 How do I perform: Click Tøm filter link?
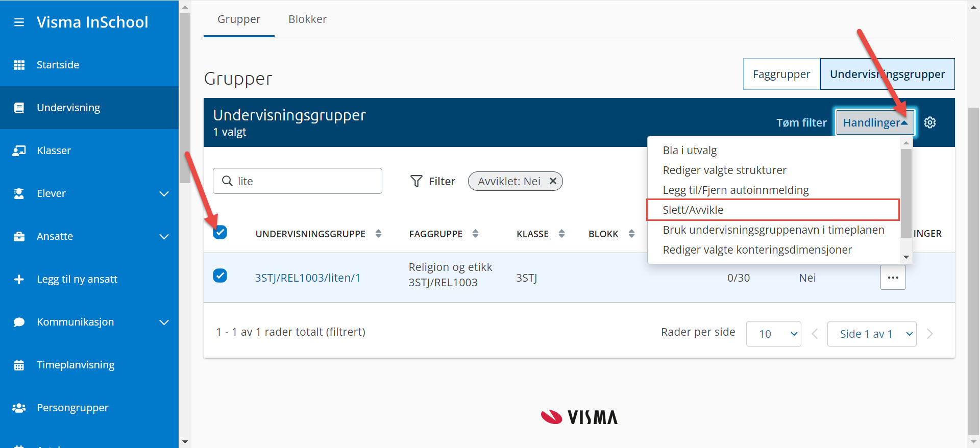click(801, 122)
